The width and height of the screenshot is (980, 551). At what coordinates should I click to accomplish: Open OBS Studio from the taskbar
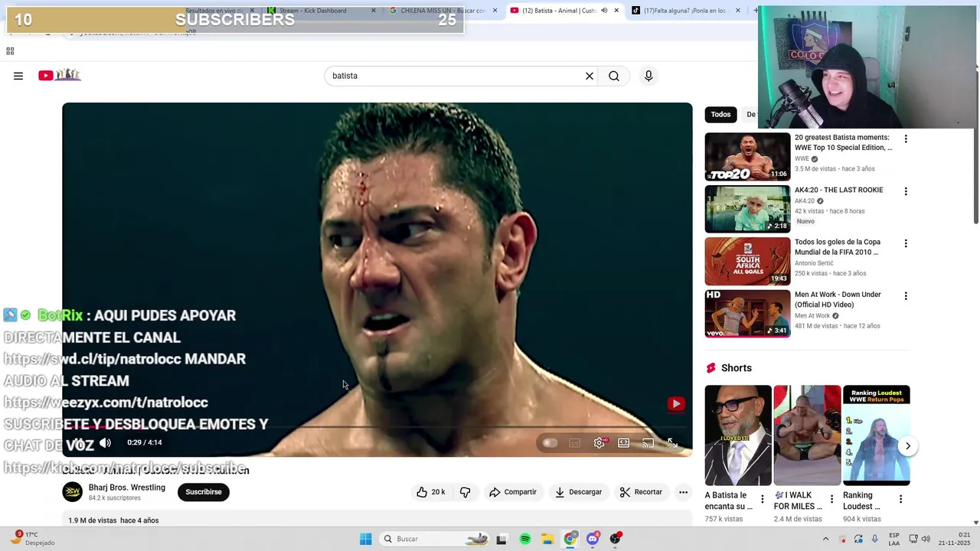pyautogui.click(x=616, y=539)
